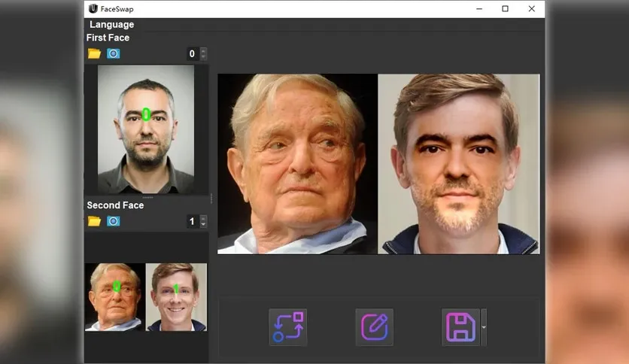Click the Second Face index number field
The image size is (629, 364).
[193, 221]
